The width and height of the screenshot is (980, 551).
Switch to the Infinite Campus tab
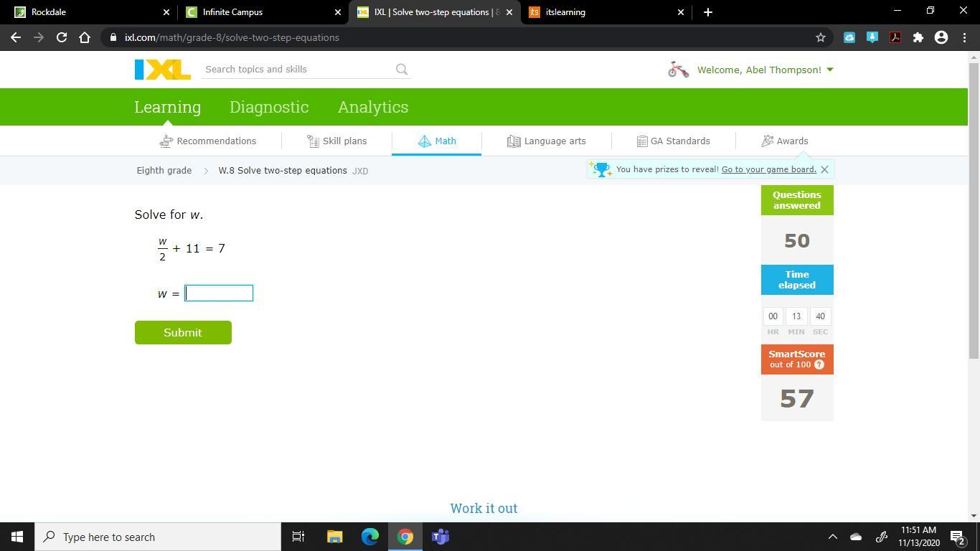click(263, 12)
